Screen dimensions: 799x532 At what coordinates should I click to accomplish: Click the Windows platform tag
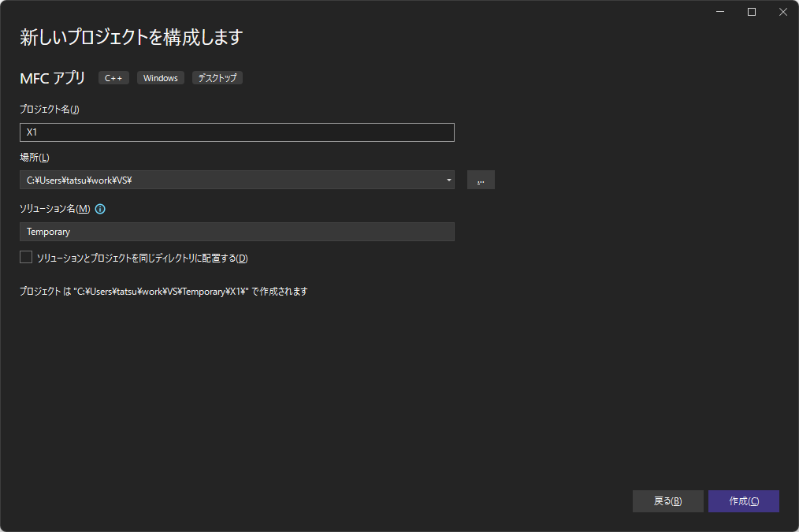pyautogui.click(x=161, y=78)
